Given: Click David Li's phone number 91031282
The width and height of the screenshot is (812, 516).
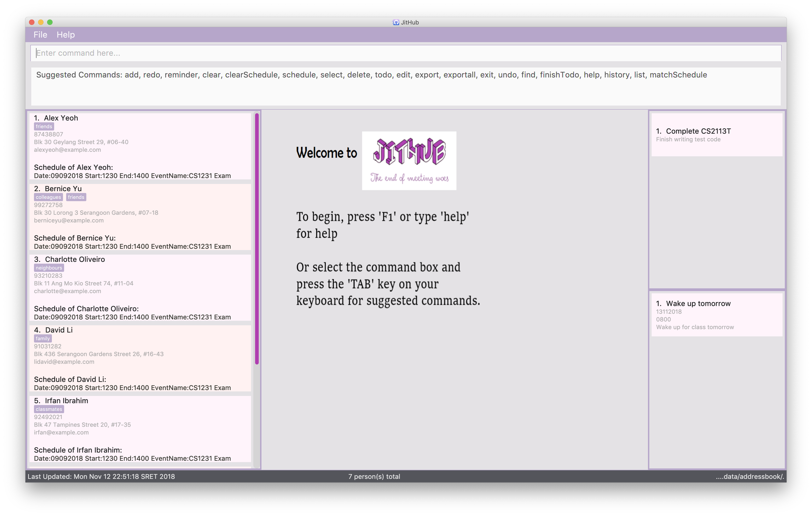Looking at the screenshot, I should point(48,346).
